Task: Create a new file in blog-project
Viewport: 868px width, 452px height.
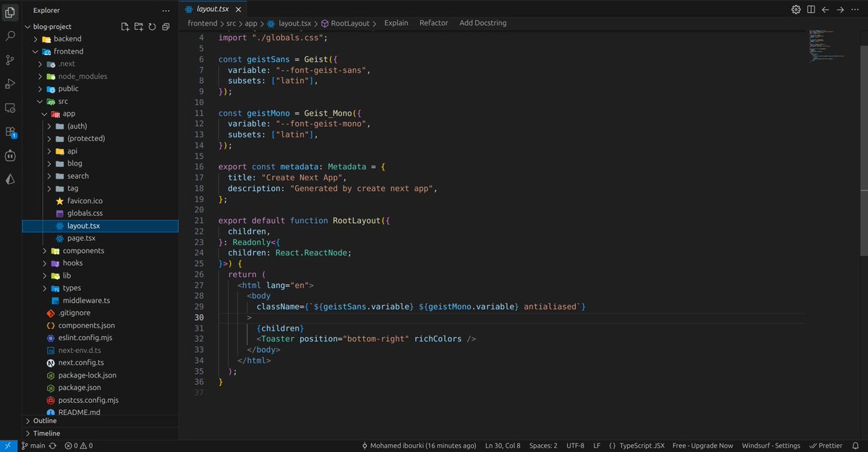Action: click(x=125, y=27)
